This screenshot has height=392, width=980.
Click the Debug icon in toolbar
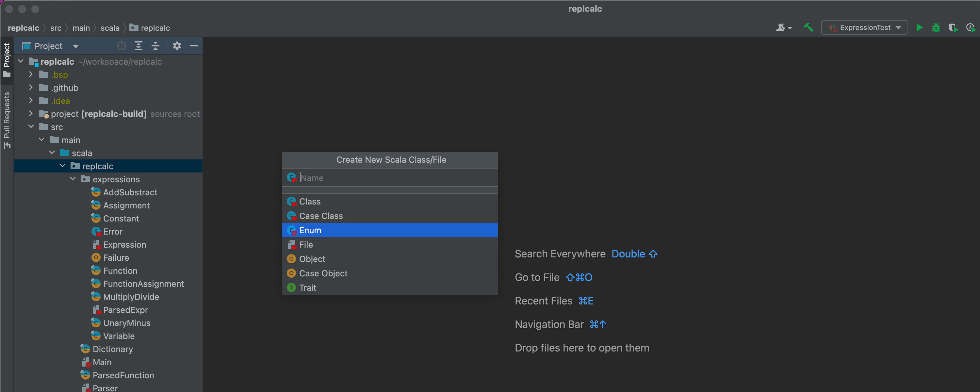click(936, 27)
